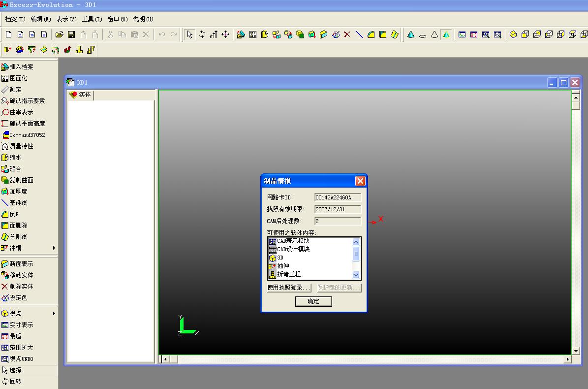Click the floppy disk save icon
The height and width of the screenshot is (389, 588).
pyautogui.click(x=71, y=34)
